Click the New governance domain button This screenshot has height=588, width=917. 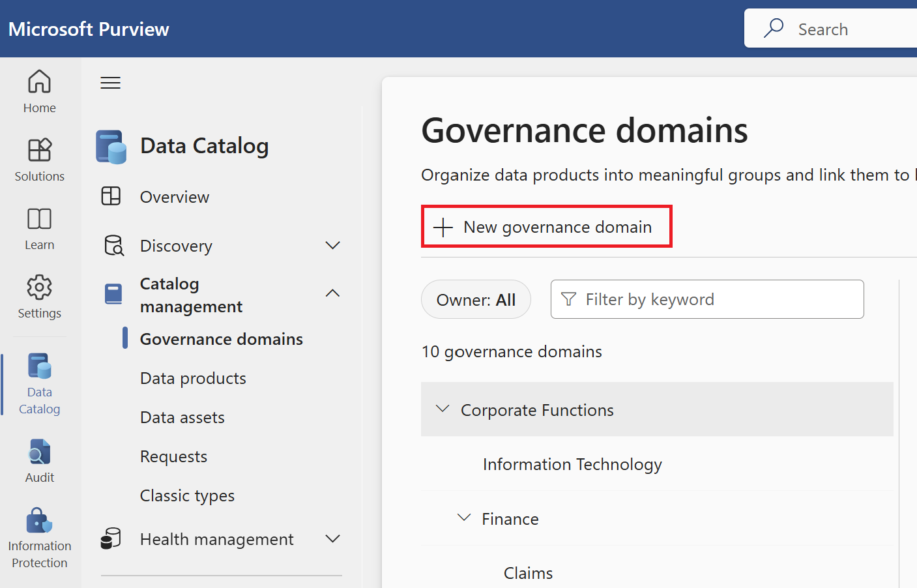[547, 227]
